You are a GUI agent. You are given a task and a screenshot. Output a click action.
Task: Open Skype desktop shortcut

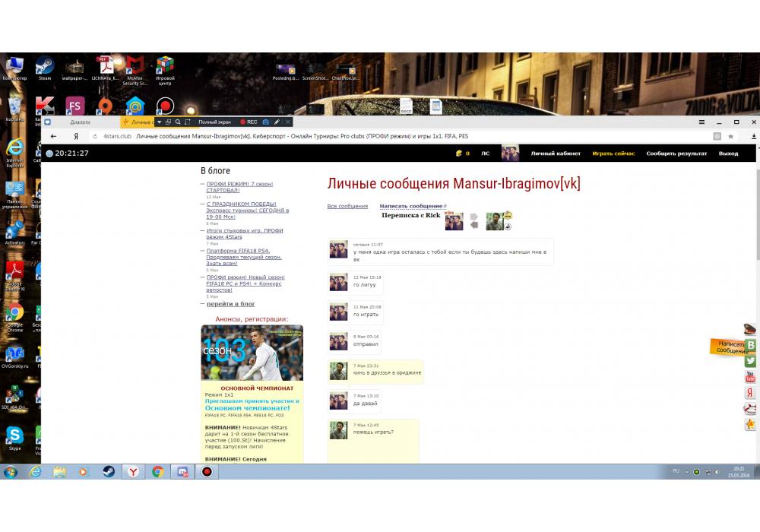(15, 438)
